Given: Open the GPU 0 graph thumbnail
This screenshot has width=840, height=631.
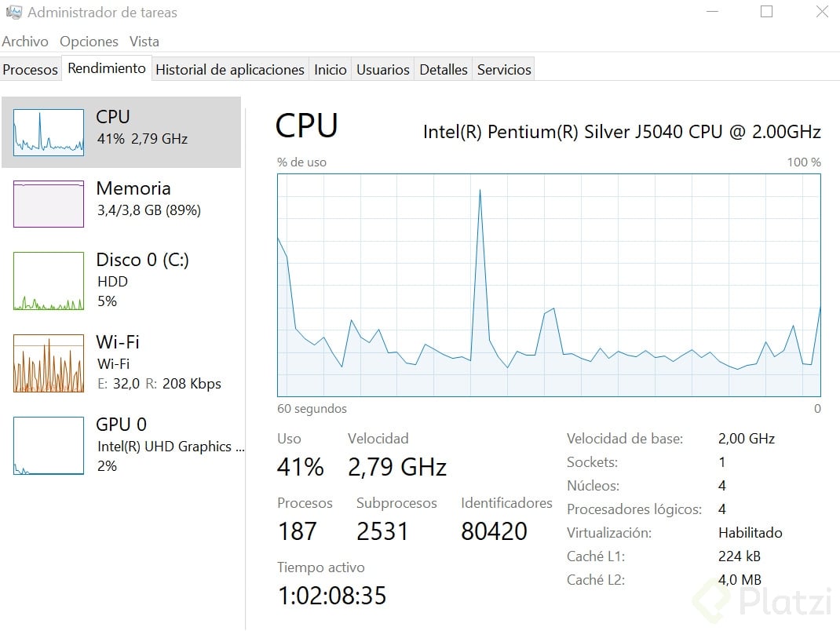Looking at the screenshot, I should coord(48,446).
